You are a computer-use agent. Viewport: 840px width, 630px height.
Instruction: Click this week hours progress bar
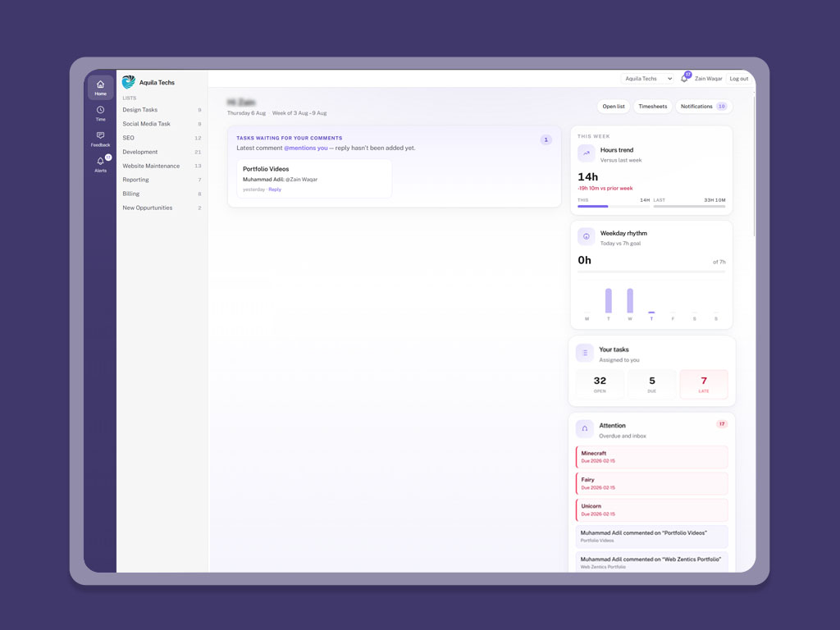pos(614,206)
